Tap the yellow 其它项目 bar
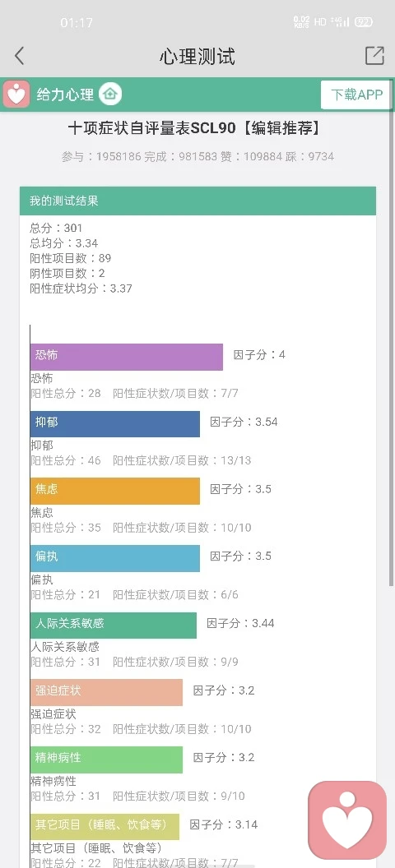395x868 pixels. click(x=105, y=826)
